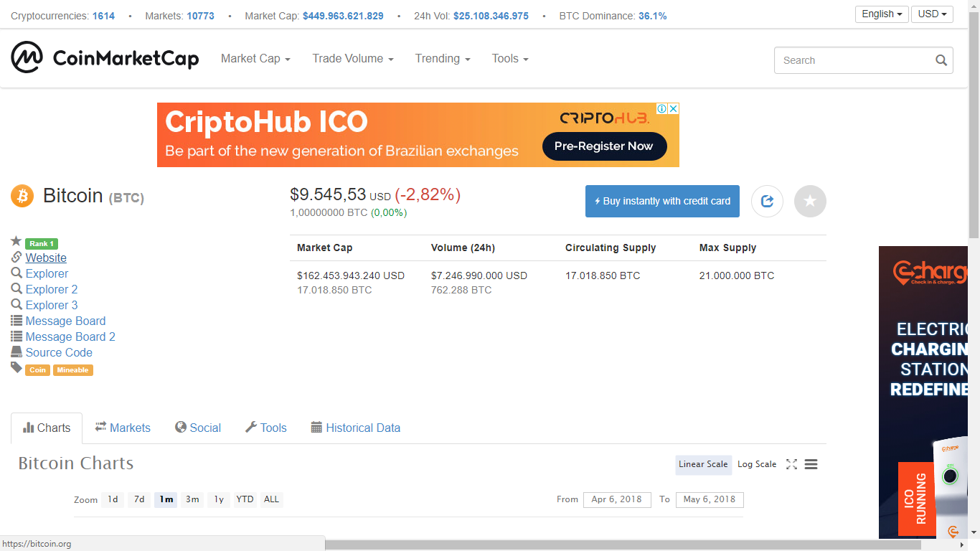The image size is (980, 551).
Task: Select Log Scale chart mode
Action: [757, 464]
